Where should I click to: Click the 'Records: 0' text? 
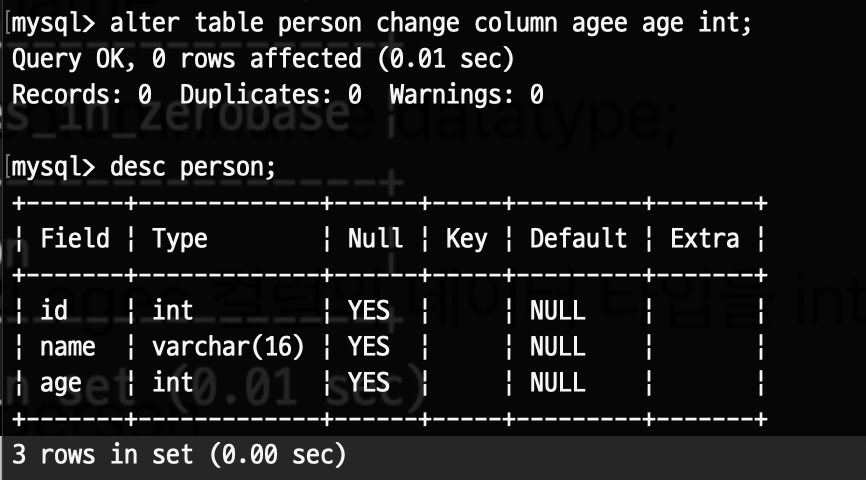[82, 94]
